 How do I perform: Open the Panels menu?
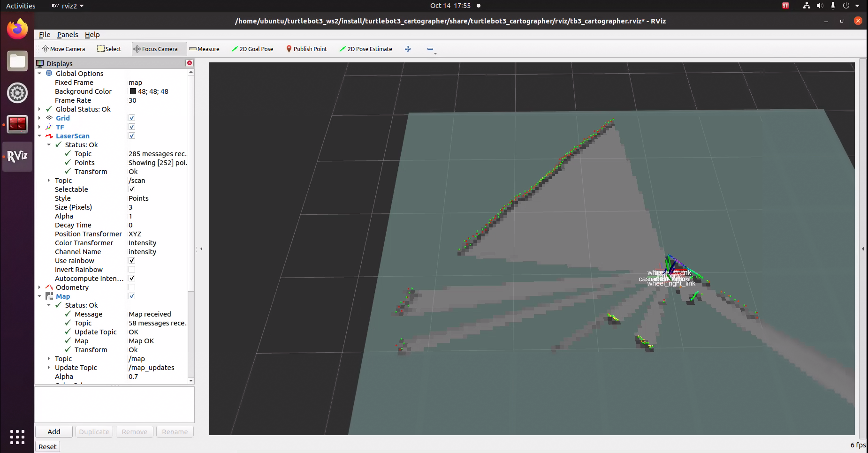coord(68,35)
